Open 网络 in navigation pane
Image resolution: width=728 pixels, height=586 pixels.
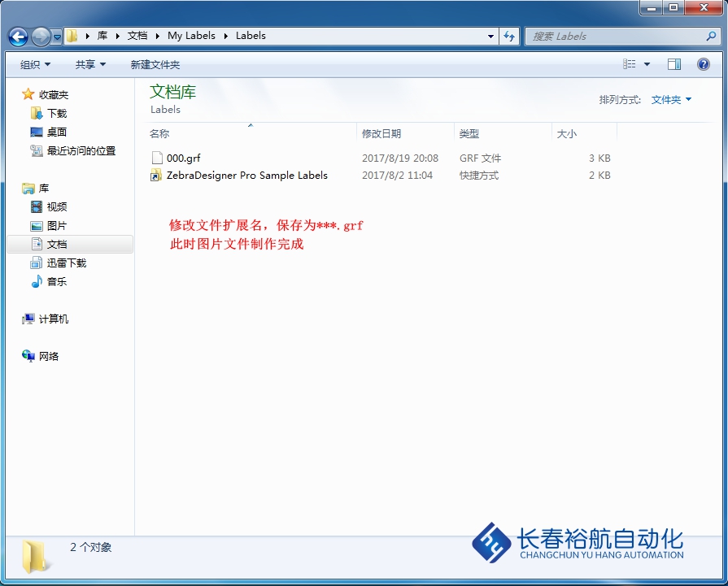pyautogui.click(x=49, y=356)
